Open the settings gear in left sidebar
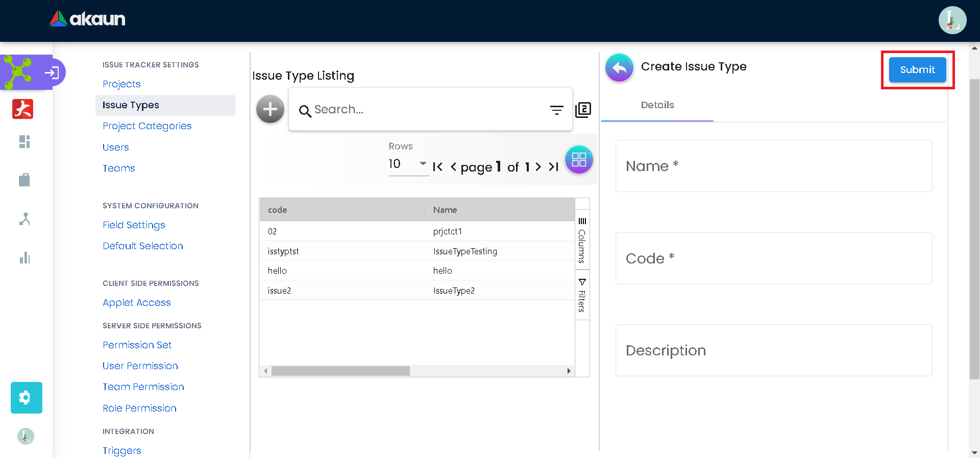 pyautogui.click(x=26, y=397)
